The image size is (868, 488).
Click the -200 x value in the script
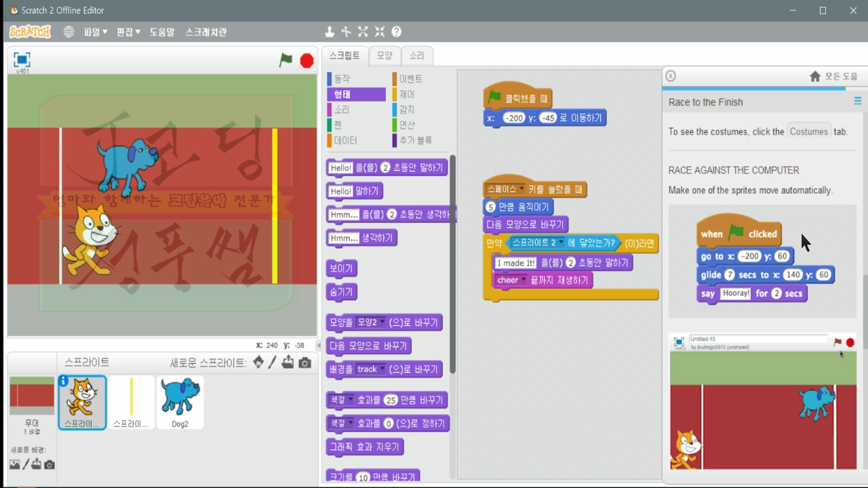(x=515, y=118)
